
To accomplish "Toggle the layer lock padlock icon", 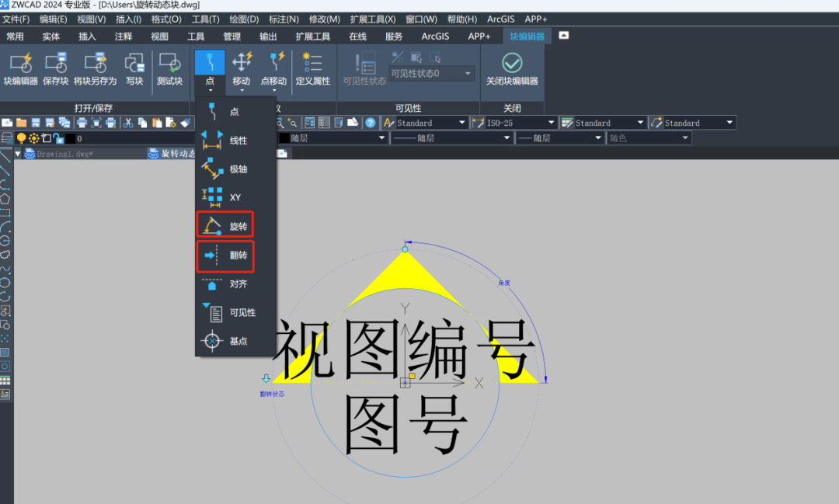I will click(60, 138).
